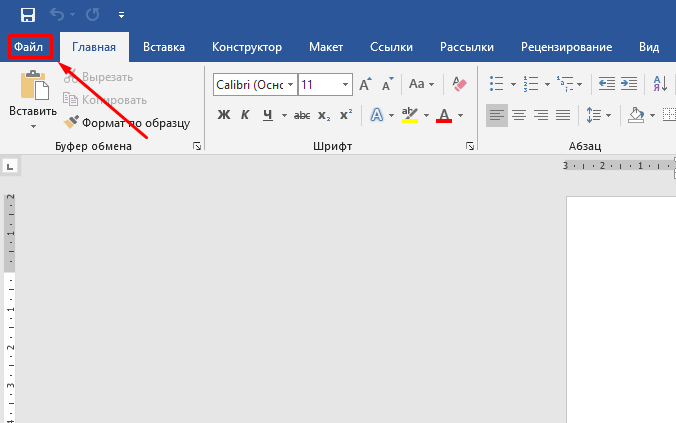This screenshot has width=676, height=423.
Task: Click the Копировать copy button
Action: point(105,100)
